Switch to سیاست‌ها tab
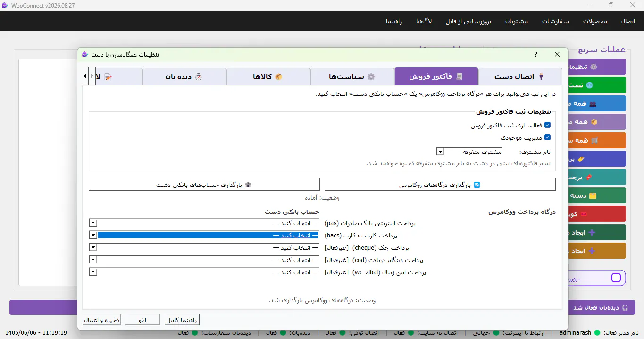644x339 pixels. click(x=352, y=76)
